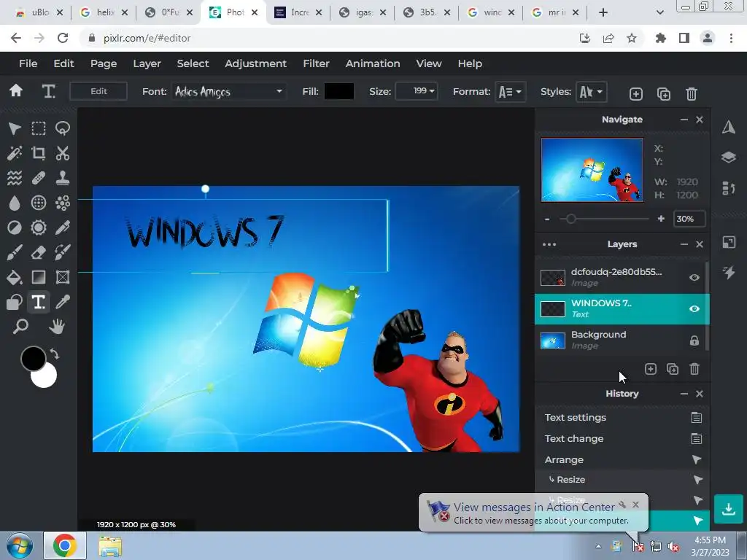
Task: Click the trash icon in text options bar
Action: (x=692, y=94)
